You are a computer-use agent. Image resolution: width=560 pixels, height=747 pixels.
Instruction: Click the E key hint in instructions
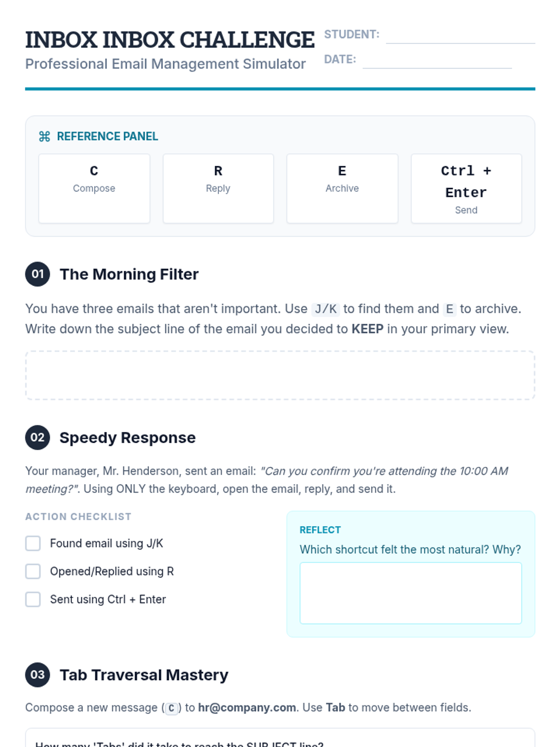point(449,309)
